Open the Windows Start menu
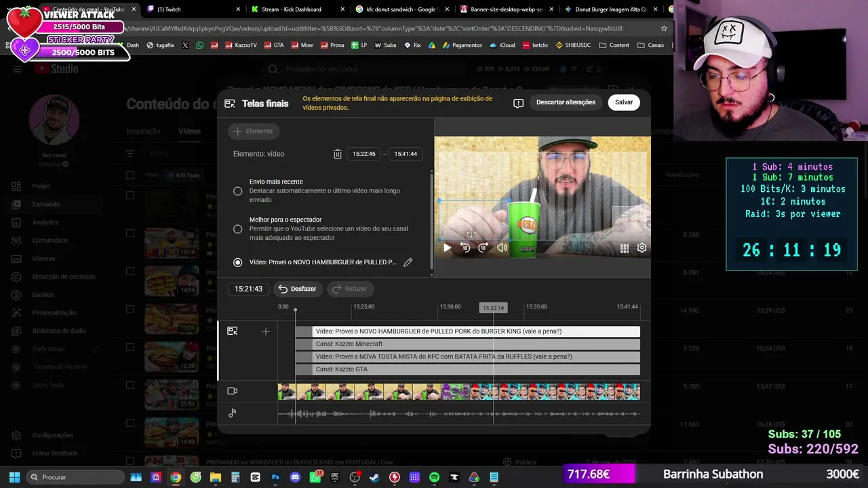 (14, 477)
